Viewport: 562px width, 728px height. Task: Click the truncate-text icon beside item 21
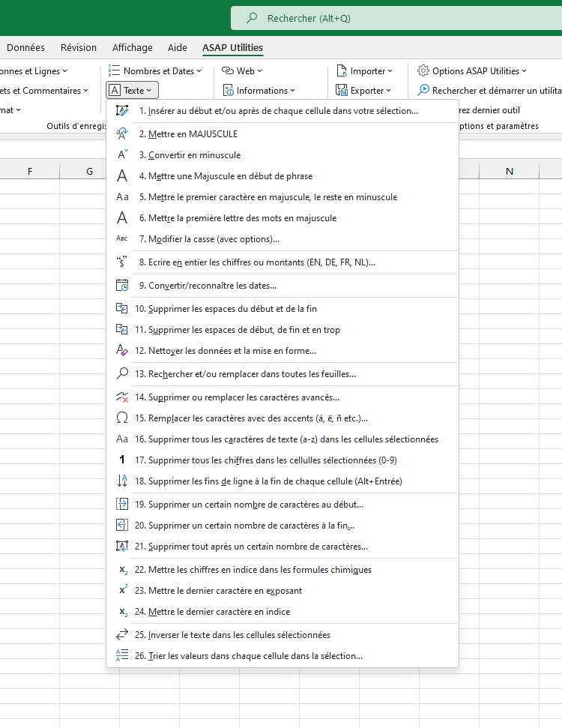[122, 546]
